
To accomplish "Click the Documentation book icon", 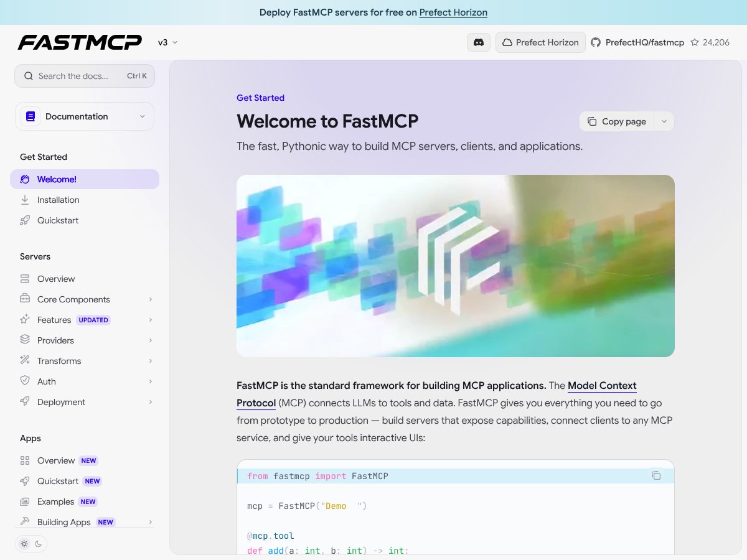I will click(30, 116).
